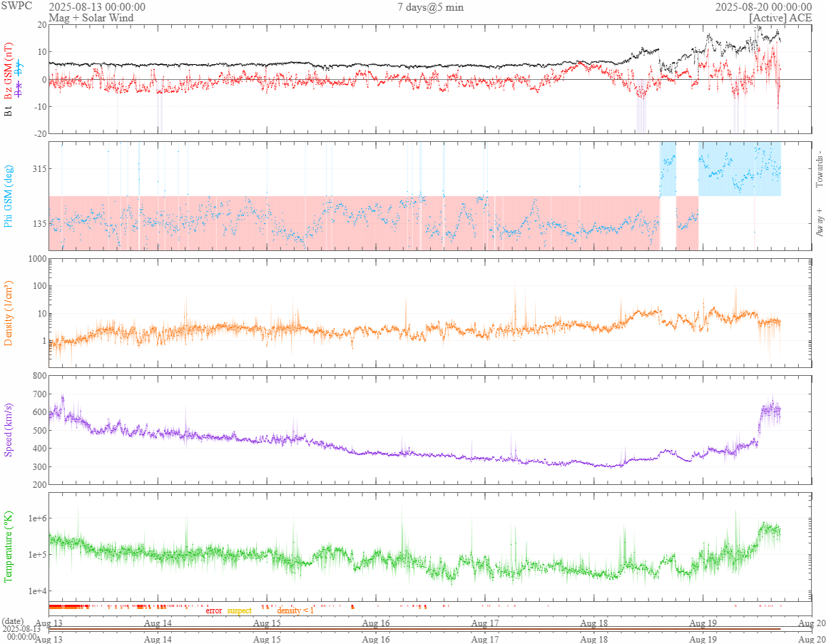The width and height of the screenshot is (826, 644).
Task: Click the Aug 16 tick directly beneath the flags panel
Action: (376, 623)
